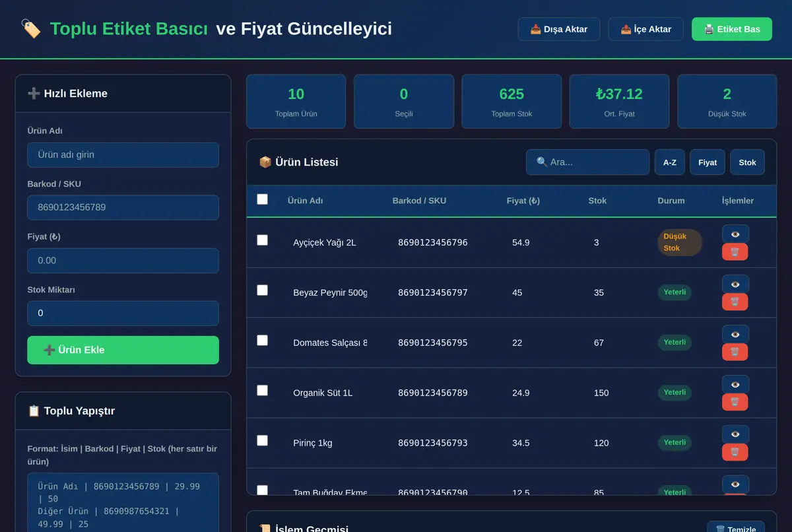This screenshot has width=792, height=532.
Task: Sort the product list by Fiyat
Action: click(708, 162)
